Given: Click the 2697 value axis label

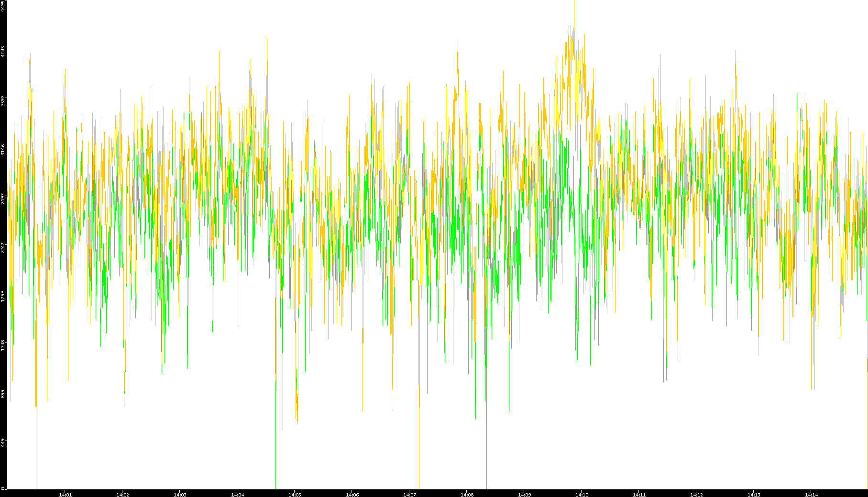Looking at the screenshot, I should [3, 198].
